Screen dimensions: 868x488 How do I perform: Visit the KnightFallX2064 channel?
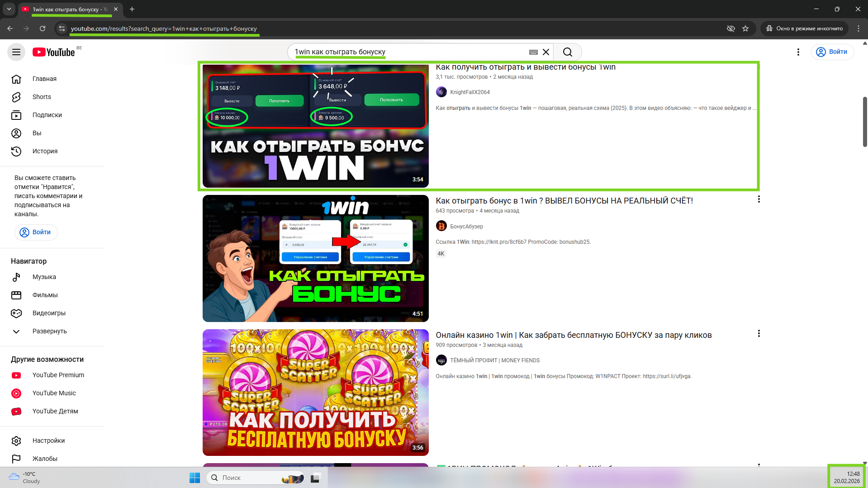[x=470, y=92]
